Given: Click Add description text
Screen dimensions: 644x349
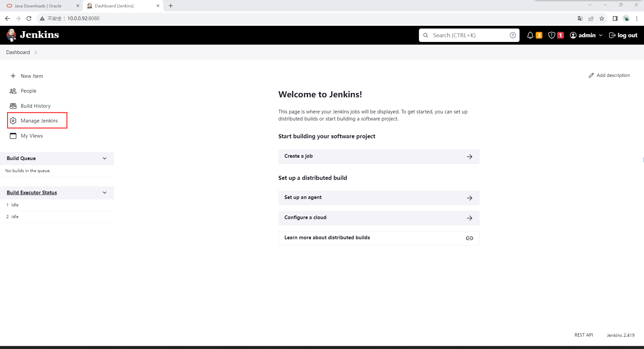Looking at the screenshot, I should (x=613, y=76).
